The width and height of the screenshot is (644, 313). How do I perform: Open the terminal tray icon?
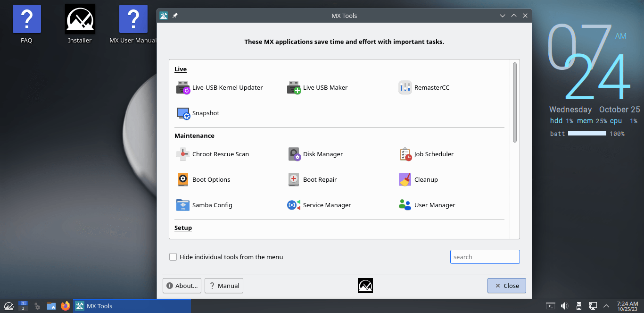click(x=551, y=306)
